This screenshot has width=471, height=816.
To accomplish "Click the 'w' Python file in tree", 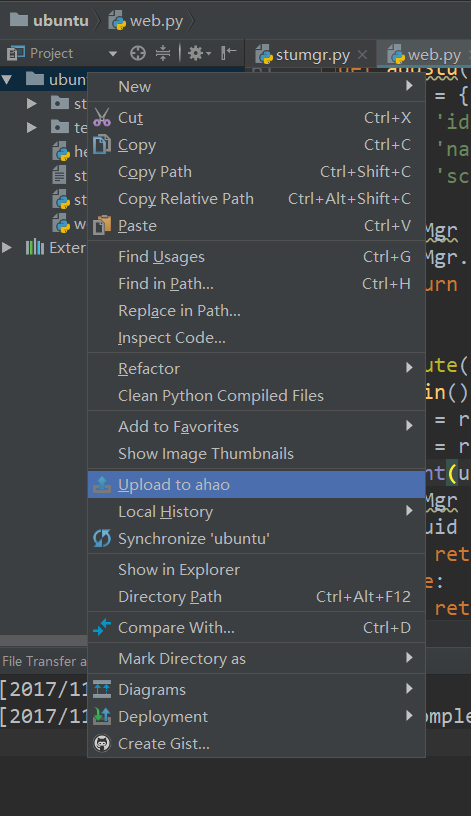I will [70, 224].
